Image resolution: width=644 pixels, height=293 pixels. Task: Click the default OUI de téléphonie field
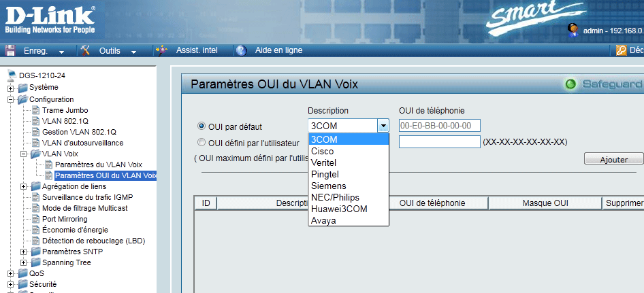pos(440,126)
